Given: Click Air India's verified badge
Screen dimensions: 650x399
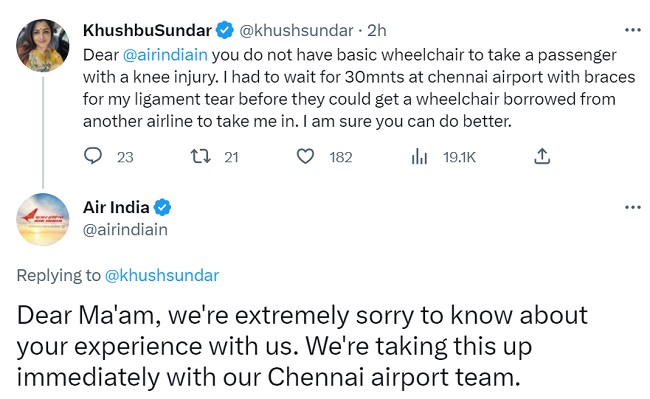Looking at the screenshot, I should click(162, 207).
